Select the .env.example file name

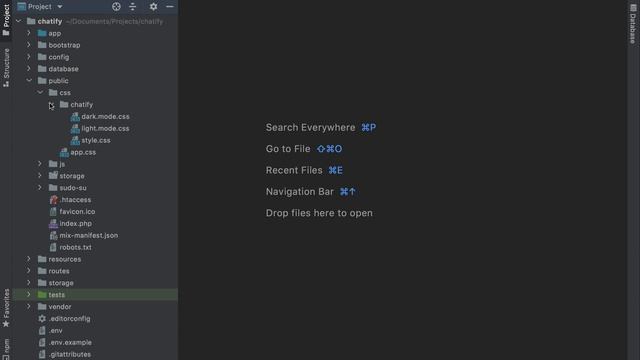point(70,342)
